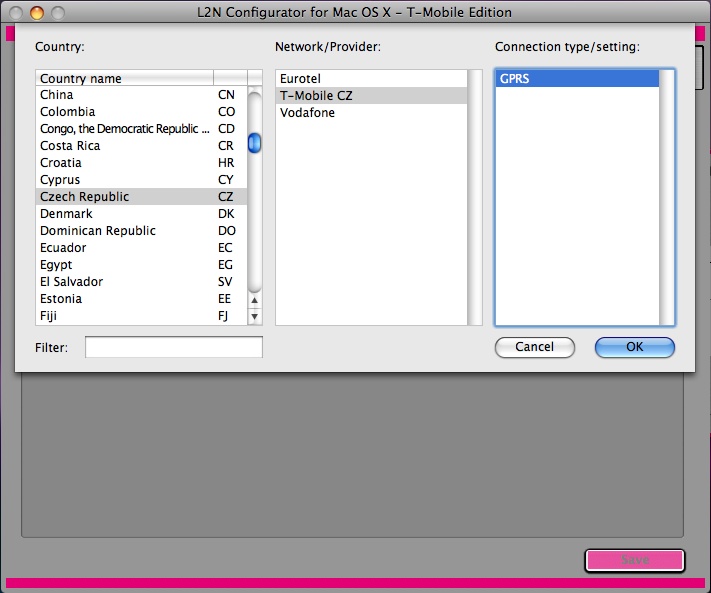Click the country list scrollbar thumb
Screen dimensions: 711x593
coord(254,143)
